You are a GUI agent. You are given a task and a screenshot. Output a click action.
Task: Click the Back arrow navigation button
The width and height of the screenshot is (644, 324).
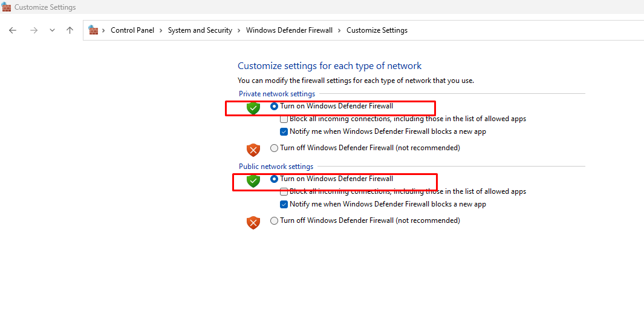(13, 30)
